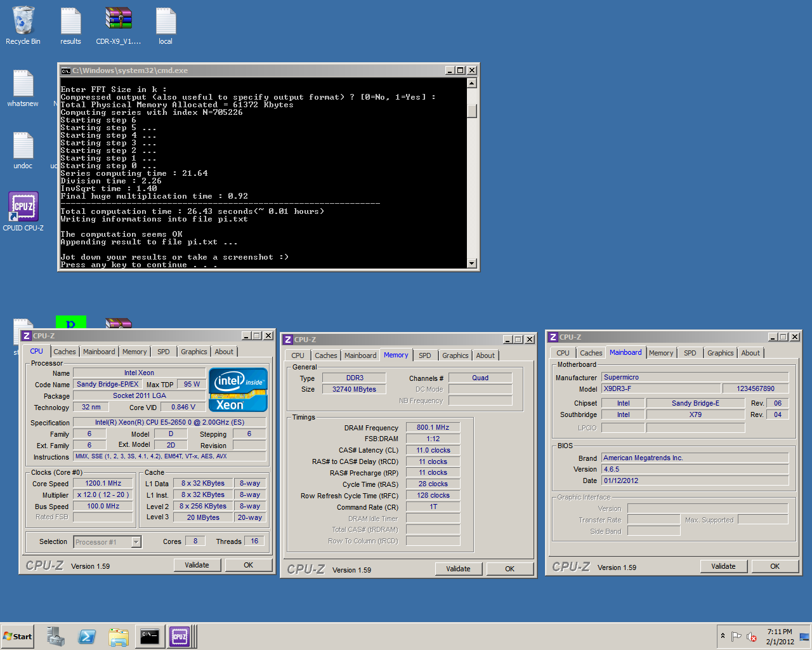Viewport: 812px width, 650px height.
Task: Click the Action Center flag tray icon
Action: click(736, 636)
